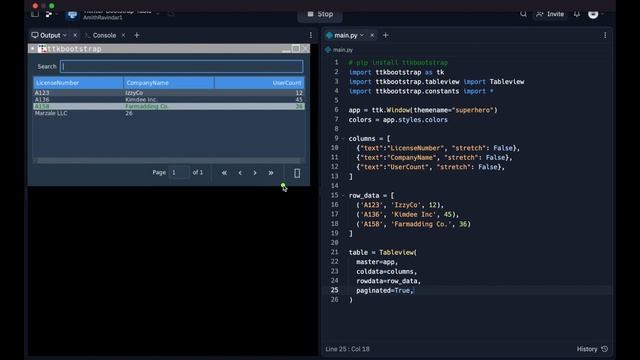Open the user profile avatar
640x360 pixels.
point(593,14)
